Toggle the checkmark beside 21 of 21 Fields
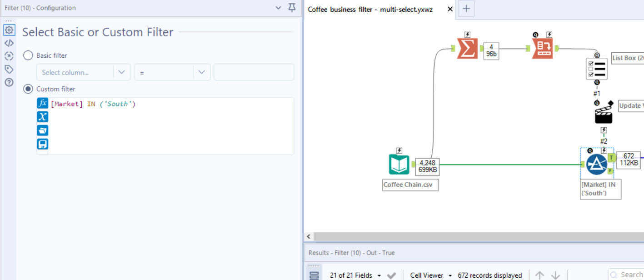This screenshot has height=280, width=644. pos(391,275)
